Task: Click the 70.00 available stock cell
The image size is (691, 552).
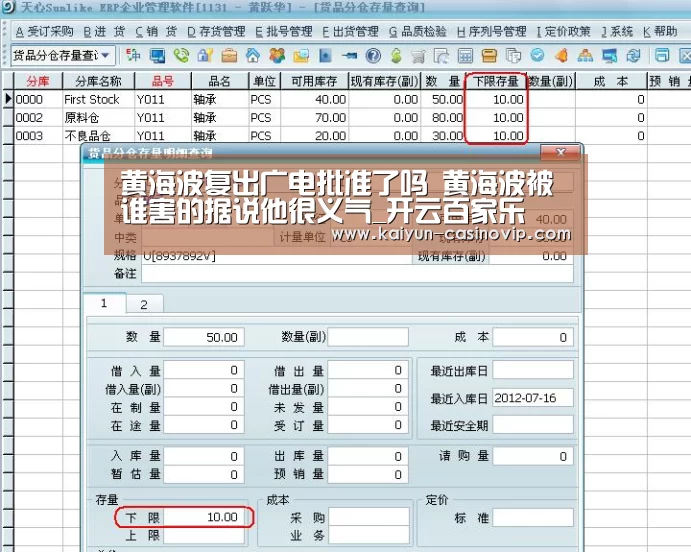Action: click(314, 118)
